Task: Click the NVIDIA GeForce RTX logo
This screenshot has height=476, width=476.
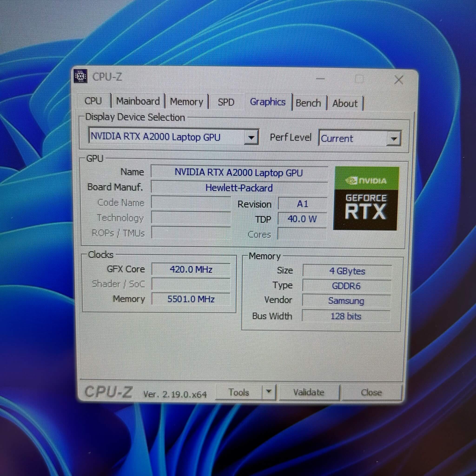Action: click(x=366, y=198)
